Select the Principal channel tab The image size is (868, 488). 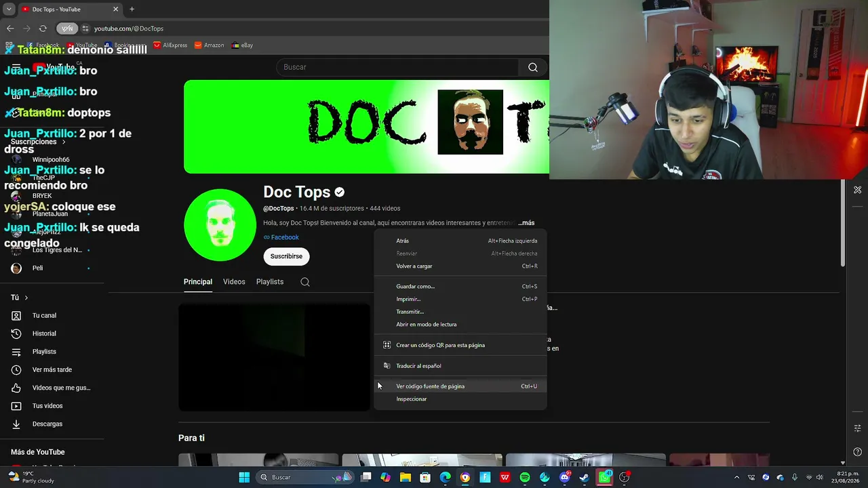pyautogui.click(x=198, y=282)
